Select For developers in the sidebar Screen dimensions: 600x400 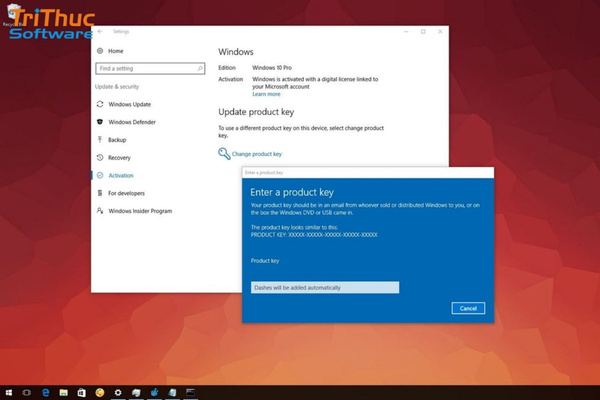[126, 193]
